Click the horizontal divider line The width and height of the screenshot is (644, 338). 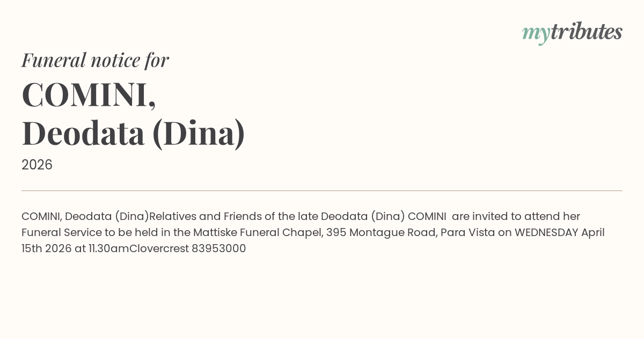pos(322,190)
